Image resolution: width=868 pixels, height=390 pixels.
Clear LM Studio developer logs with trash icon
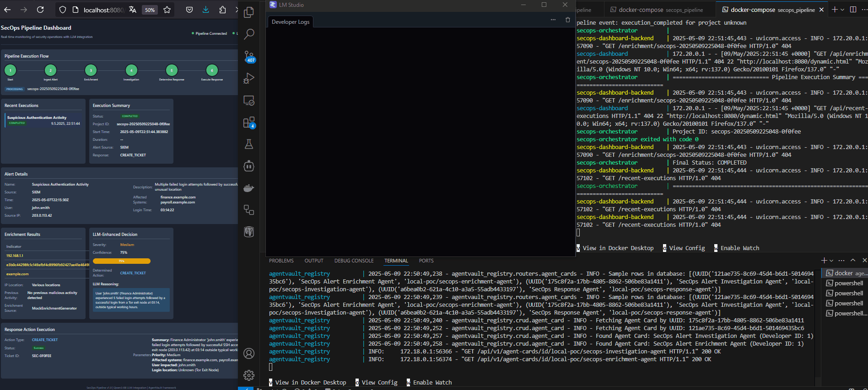coord(568,20)
